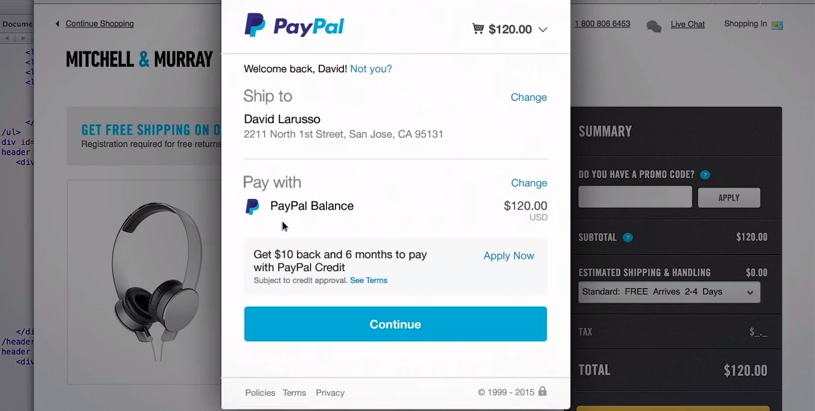Click the shopping cart icon
Screen dimensions: 815x411
(x=478, y=29)
